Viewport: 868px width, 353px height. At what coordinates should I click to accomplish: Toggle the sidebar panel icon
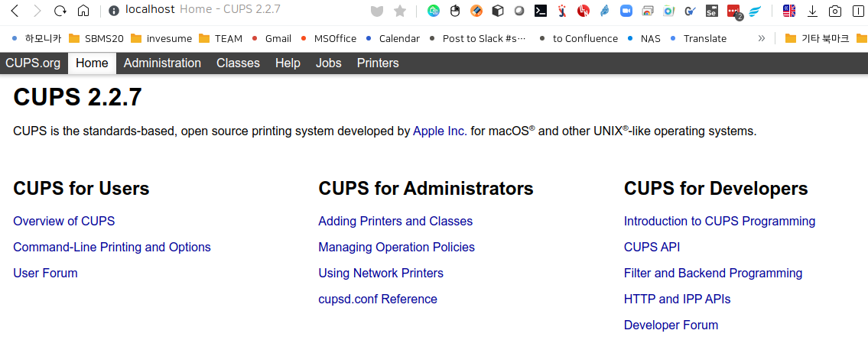click(857, 11)
